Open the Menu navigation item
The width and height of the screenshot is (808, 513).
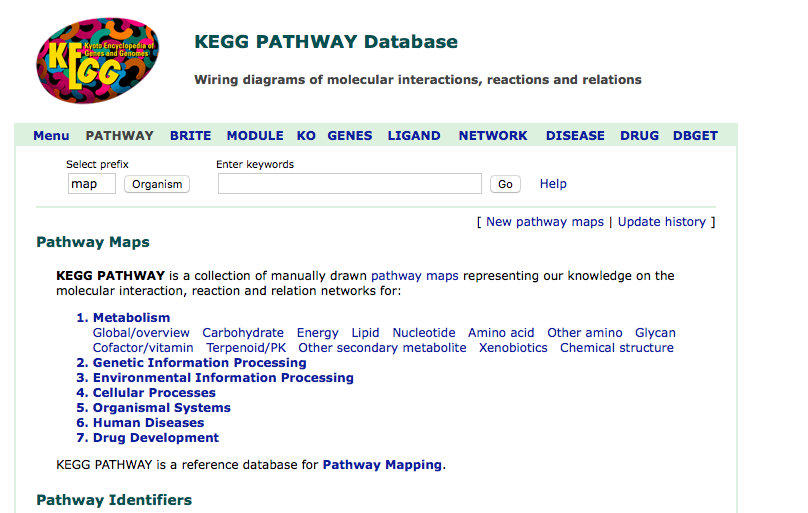tap(51, 136)
